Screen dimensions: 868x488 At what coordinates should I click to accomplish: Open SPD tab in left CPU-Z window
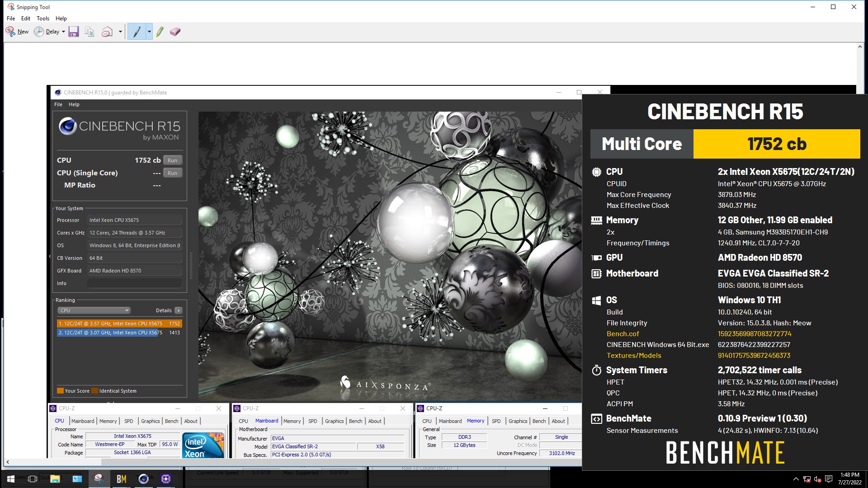(x=129, y=421)
